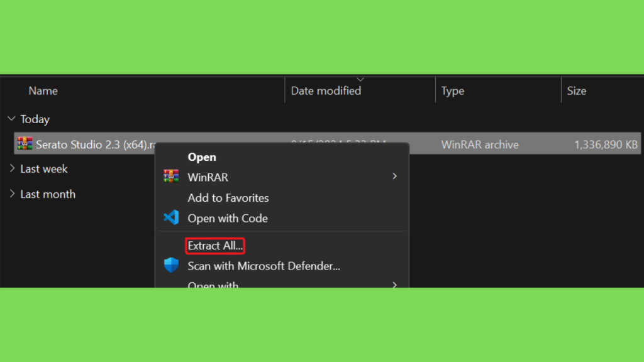
Task: Choose Scan with Microsoft Defender...
Action: 264,266
